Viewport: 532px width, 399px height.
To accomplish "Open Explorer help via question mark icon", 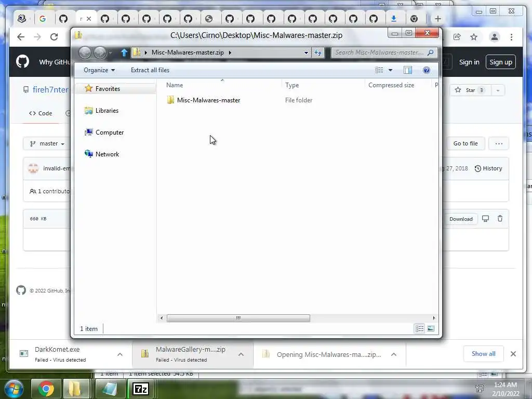I will tap(427, 70).
